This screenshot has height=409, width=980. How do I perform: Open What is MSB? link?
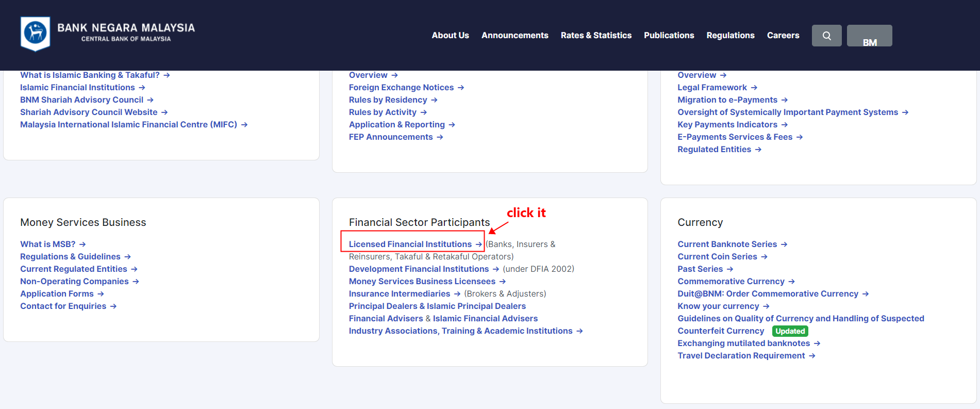pyautogui.click(x=53, y=244)
